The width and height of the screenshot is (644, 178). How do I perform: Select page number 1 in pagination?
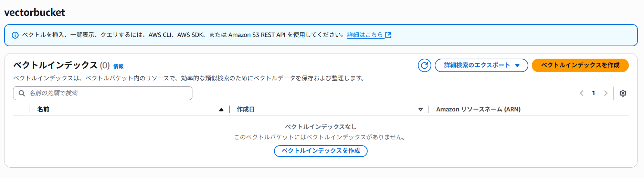(593, 93)
